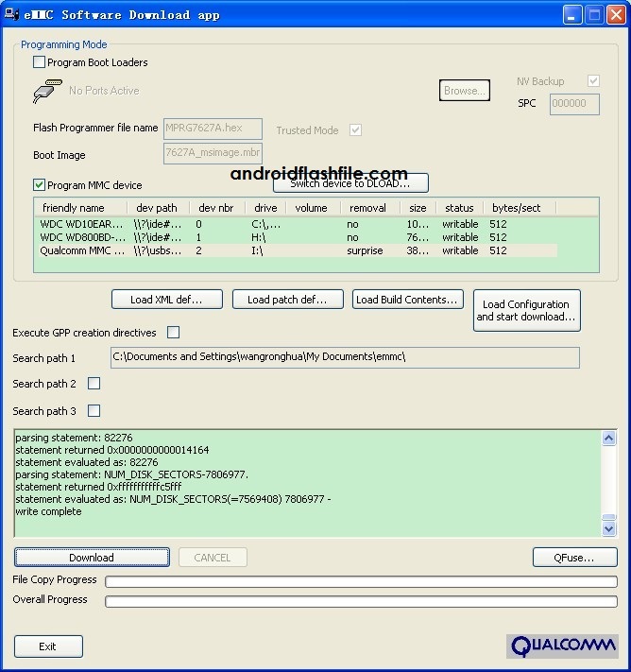
Task: Click Switch device to DLOAD button
Action: click(350, 183)
